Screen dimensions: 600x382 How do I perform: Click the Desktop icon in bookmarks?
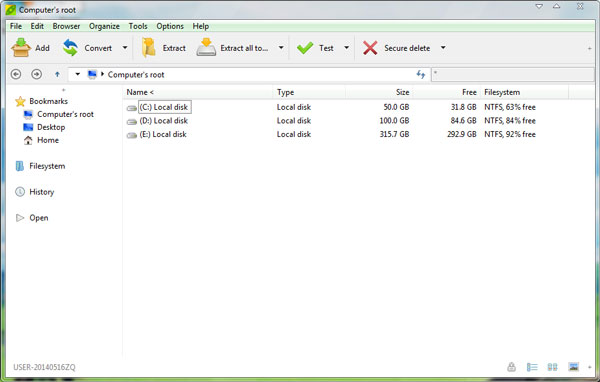[x=28, y=127]
